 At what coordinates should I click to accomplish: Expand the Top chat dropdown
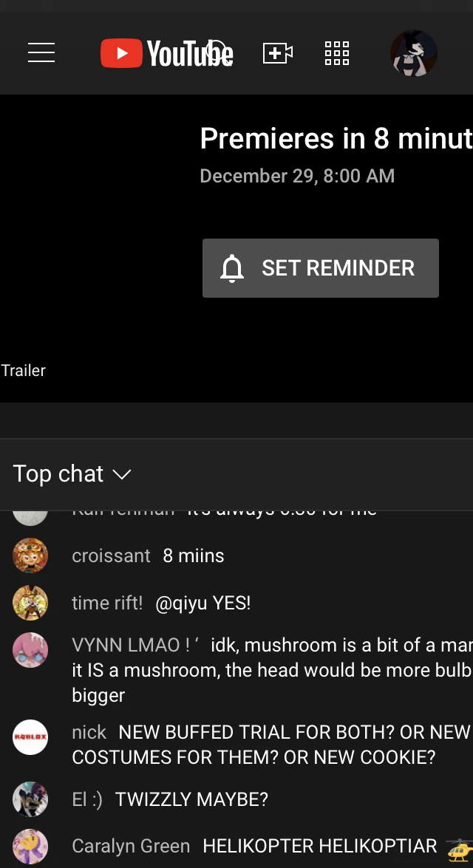[x=72, y=474]
